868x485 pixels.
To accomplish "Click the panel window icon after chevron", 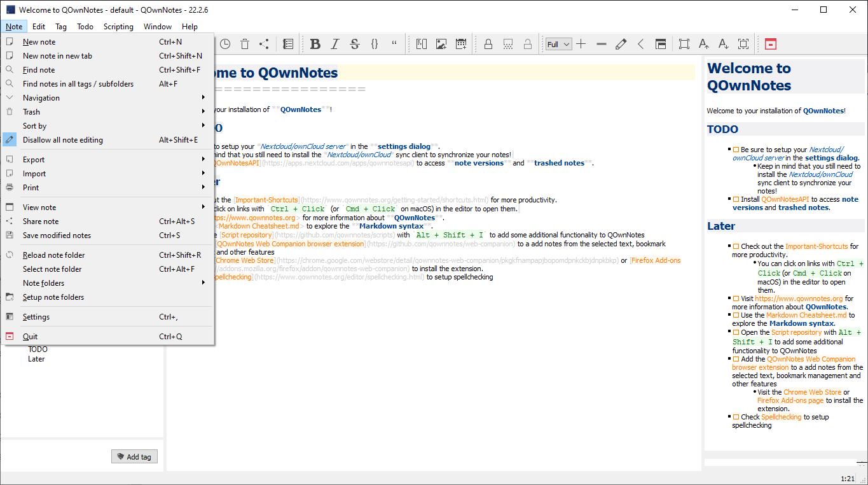I will point(661,44).
